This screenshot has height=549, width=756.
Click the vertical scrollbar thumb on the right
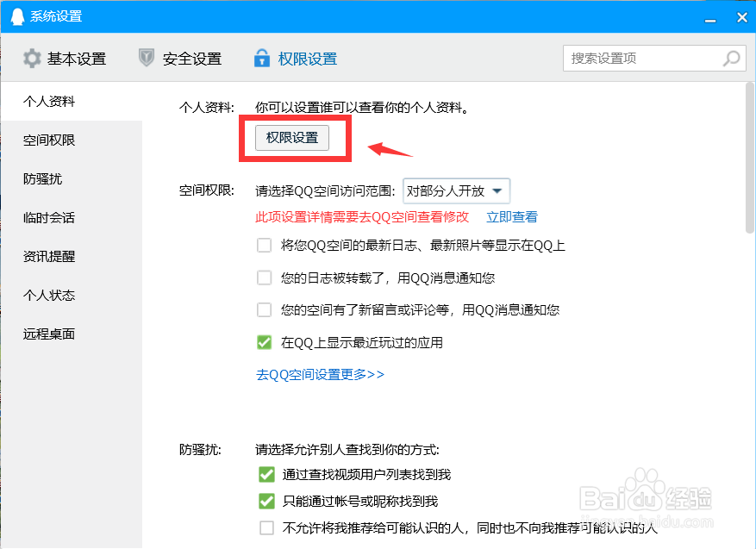[750, 157]
